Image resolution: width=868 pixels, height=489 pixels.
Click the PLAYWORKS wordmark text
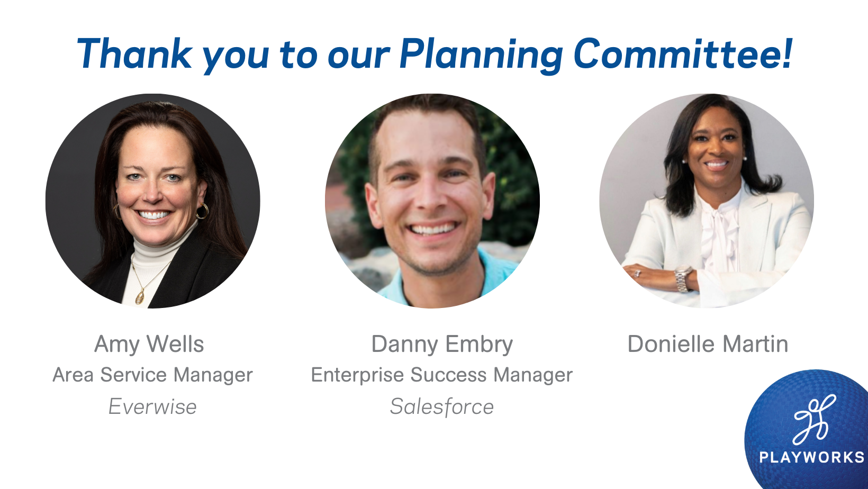[811, 457]
